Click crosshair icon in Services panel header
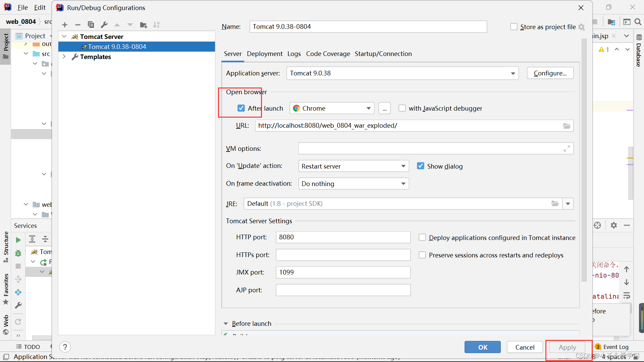 [597, 225]
